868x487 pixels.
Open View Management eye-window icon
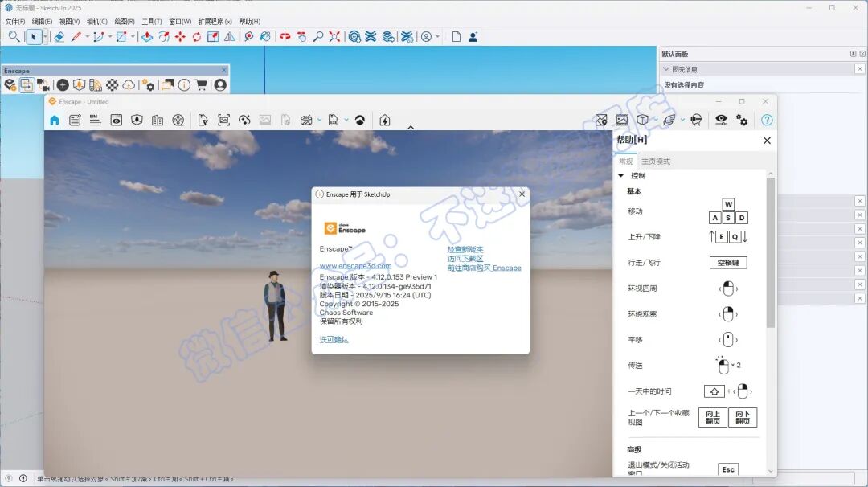tap(116, 120)
